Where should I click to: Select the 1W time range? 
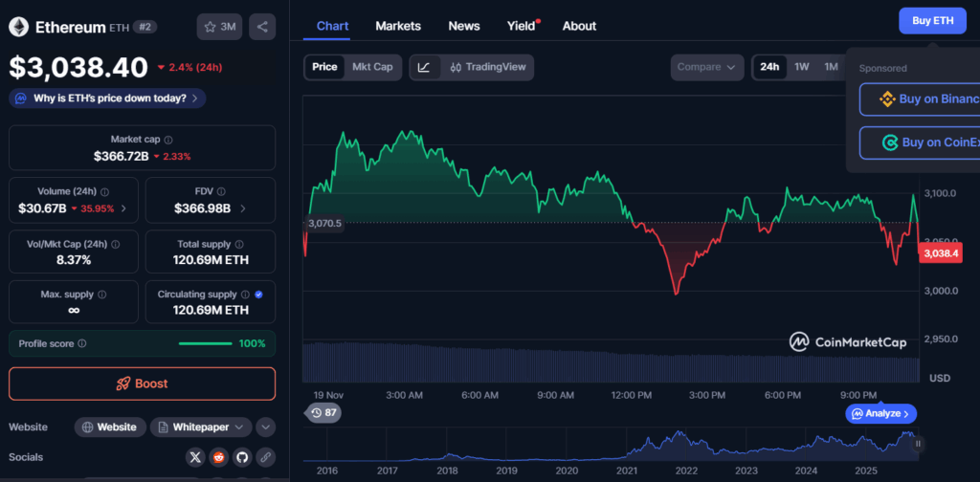click(x=802, y=67)
